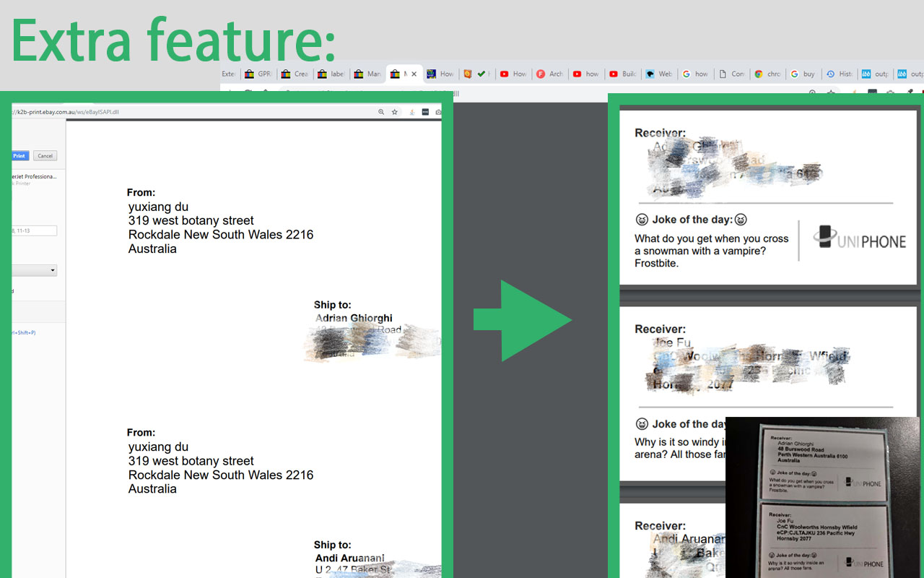Open the Exte tab at the left end

(x=229, y=74)
